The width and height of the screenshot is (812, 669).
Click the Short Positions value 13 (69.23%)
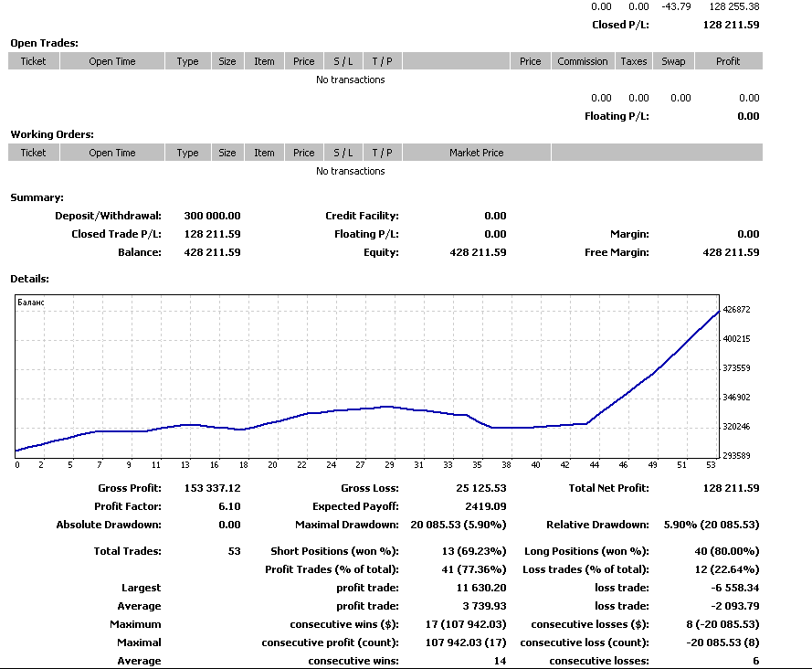tap(474, 551)
